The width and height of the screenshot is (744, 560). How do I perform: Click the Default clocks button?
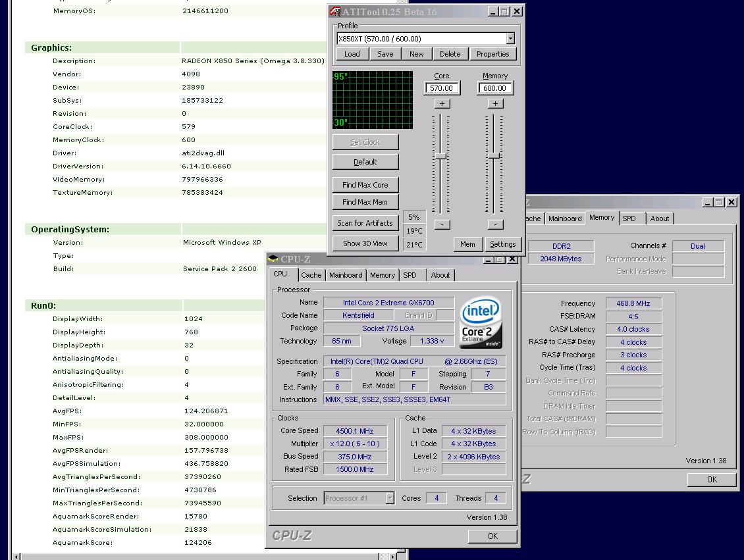pyautogui.click(x=365, y=162)
